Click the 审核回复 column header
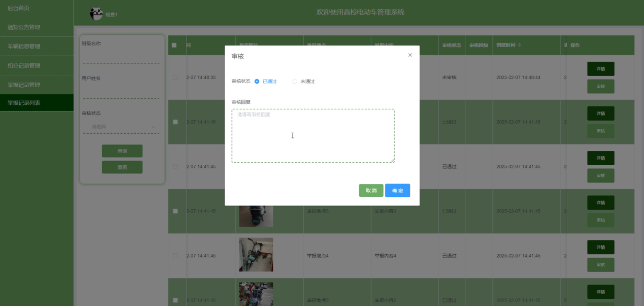 479,45
